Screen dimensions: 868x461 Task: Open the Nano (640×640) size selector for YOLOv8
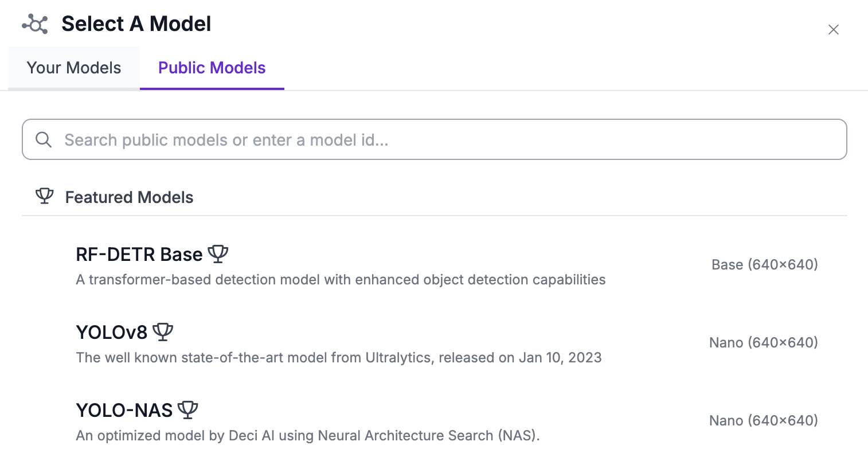point(763,342)
